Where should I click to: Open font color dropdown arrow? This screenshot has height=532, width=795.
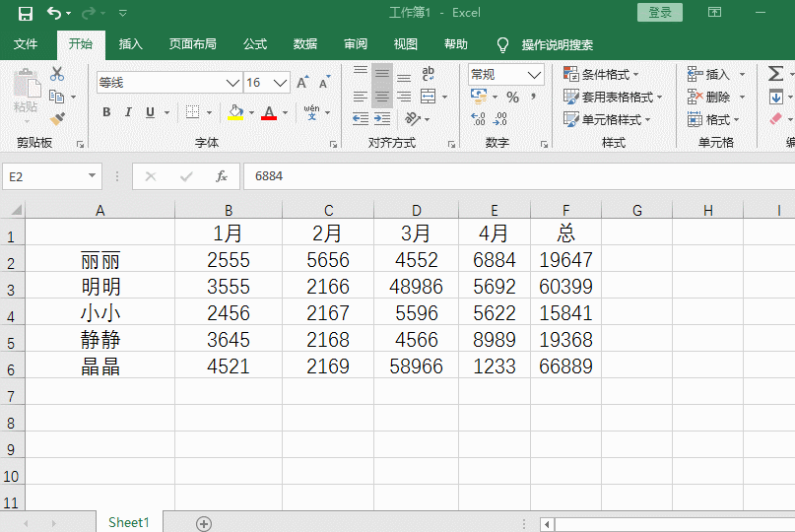[285, 112]
